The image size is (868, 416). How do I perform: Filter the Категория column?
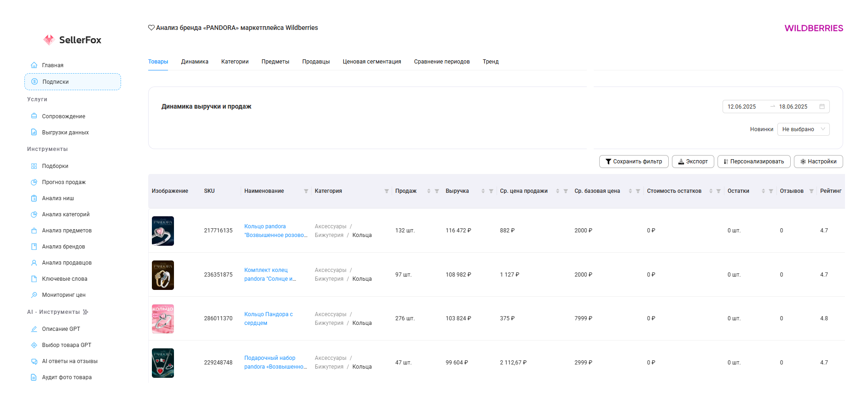tap(387, 191)
